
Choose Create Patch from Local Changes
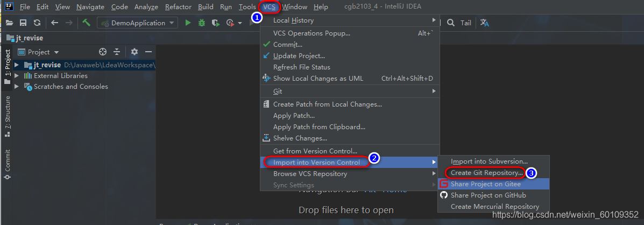[350, 104]
